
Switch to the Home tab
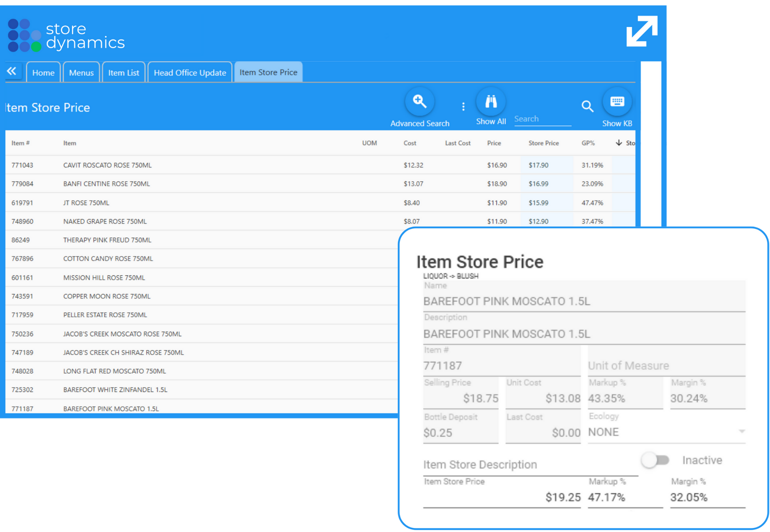[x=43, y=73]
